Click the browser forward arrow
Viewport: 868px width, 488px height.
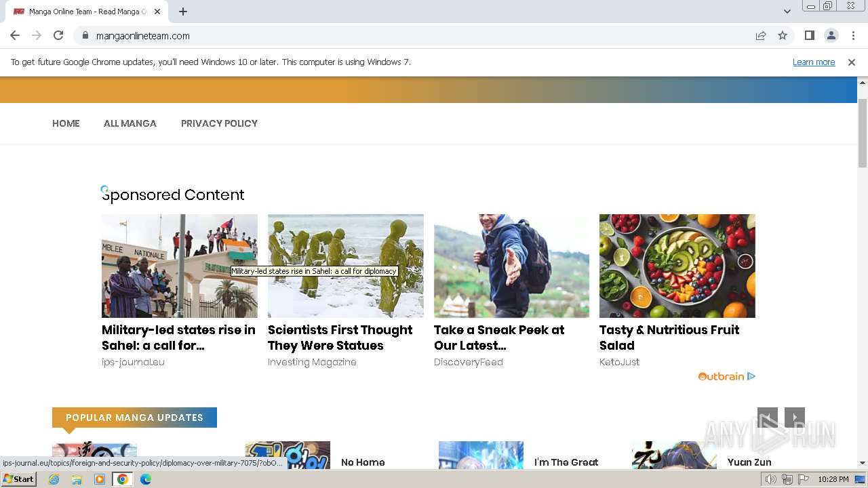(x=37, y=35)
